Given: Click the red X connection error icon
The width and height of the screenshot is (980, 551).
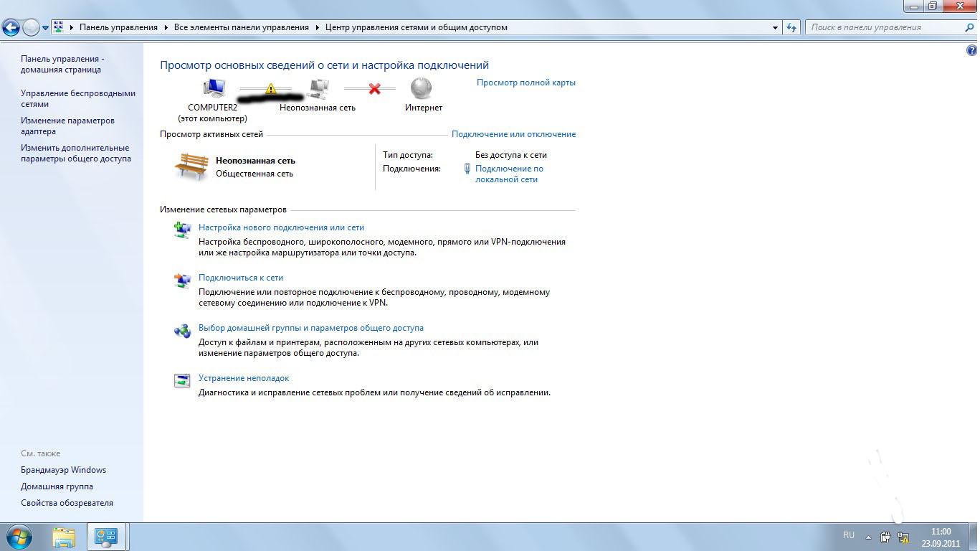Looking at the screenshot, I should click(374, 89).
